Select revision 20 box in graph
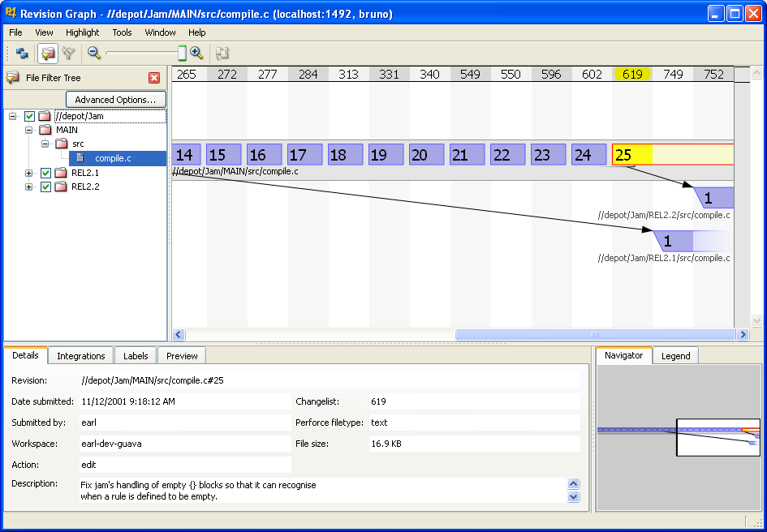The width and height of the screenshot is (767, 532). click(427, 155)
